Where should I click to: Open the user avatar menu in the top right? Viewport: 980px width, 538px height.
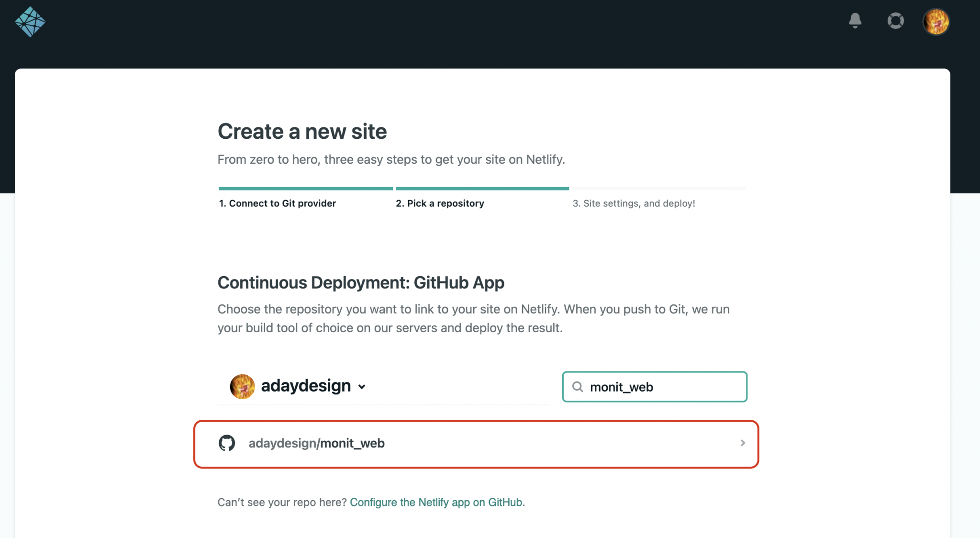[x=936, y=21]
